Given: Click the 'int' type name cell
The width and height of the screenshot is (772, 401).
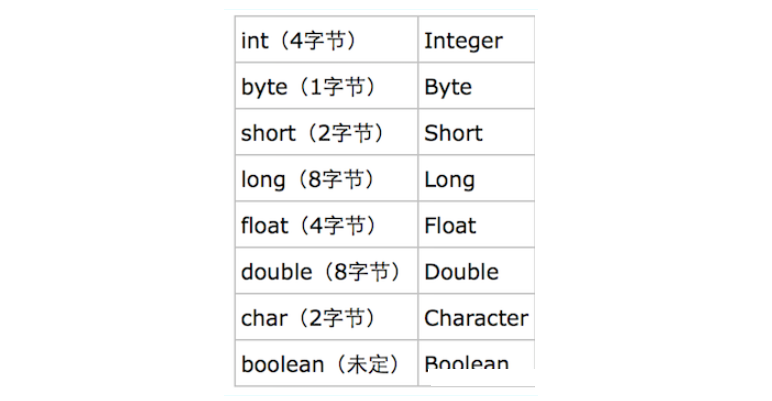Looking at the screenshot, I should tap(255, 41).
